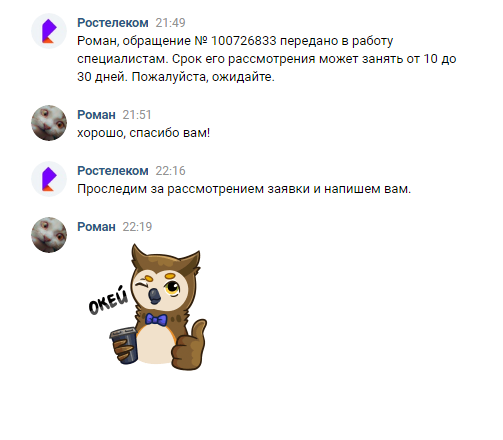503x440 pixels.
Task: Open Ростелеком avatar on 21:49 message
Action: point(49,31)
